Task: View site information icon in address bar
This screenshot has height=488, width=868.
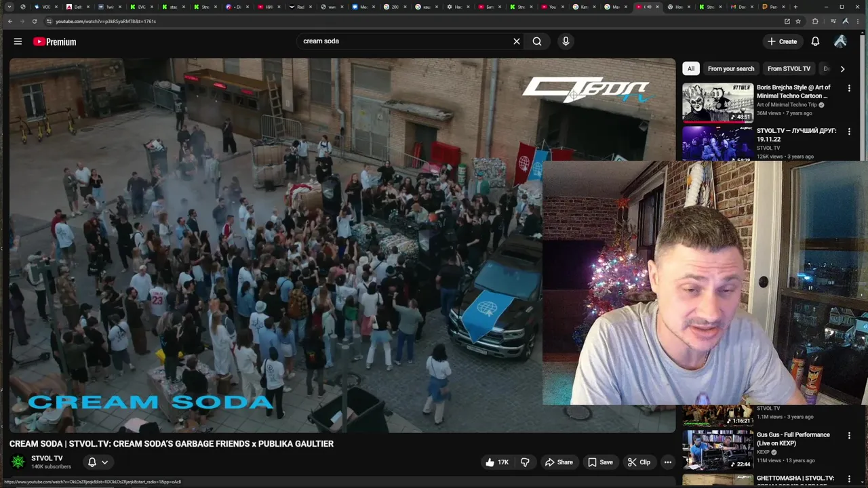Action: coord(49,21)
